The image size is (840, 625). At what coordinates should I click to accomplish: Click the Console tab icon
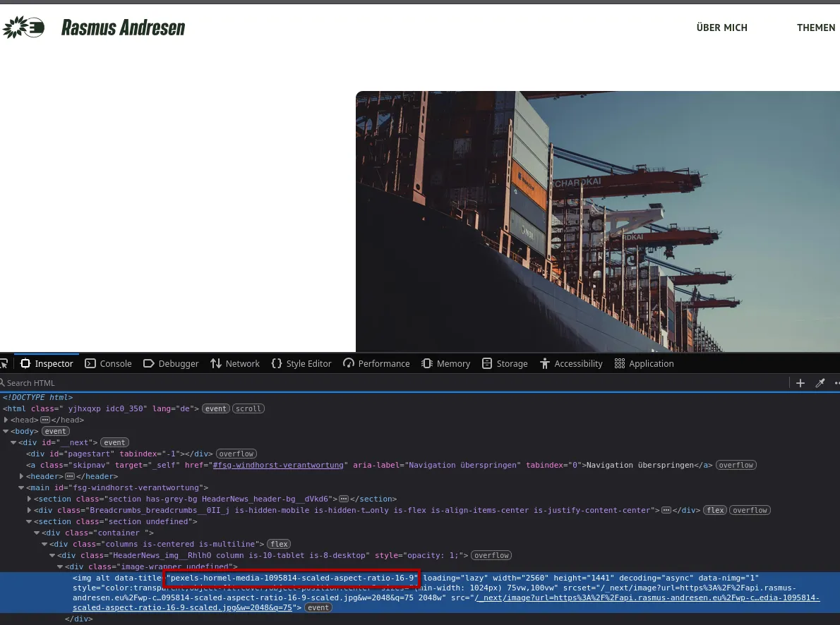pyautogui.click(x=90, y=364)
